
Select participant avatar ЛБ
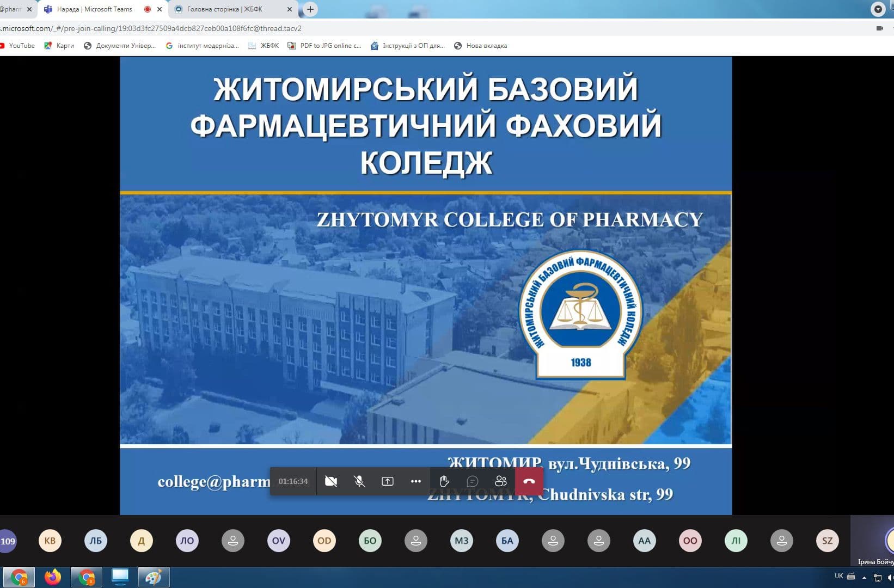(x=96, y=541)
